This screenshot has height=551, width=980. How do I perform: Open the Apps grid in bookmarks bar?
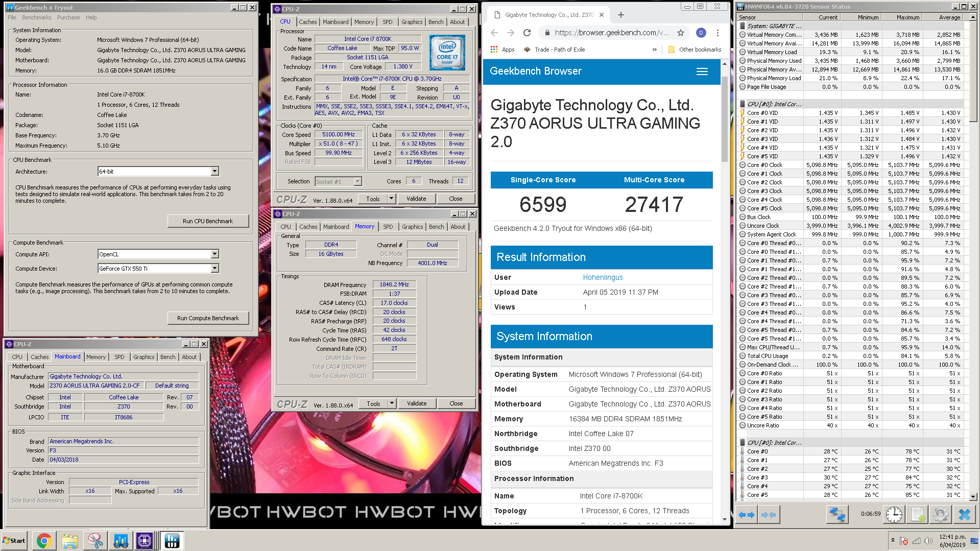coord(503,50)
